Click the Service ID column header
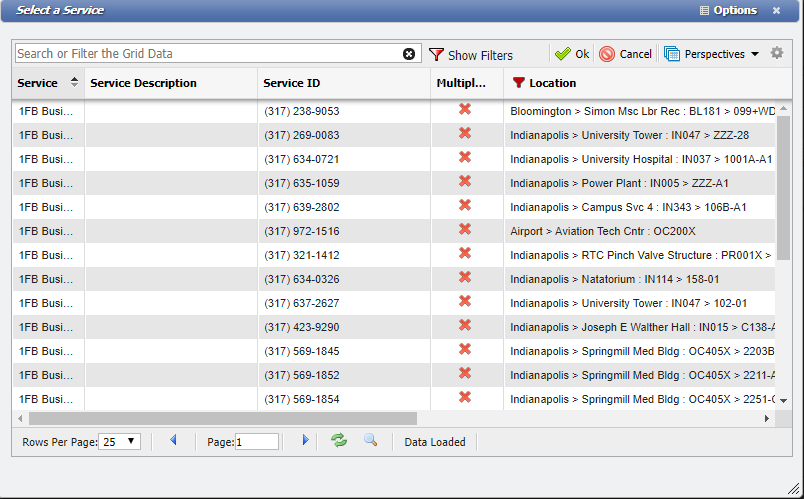 tap(292, 83)
